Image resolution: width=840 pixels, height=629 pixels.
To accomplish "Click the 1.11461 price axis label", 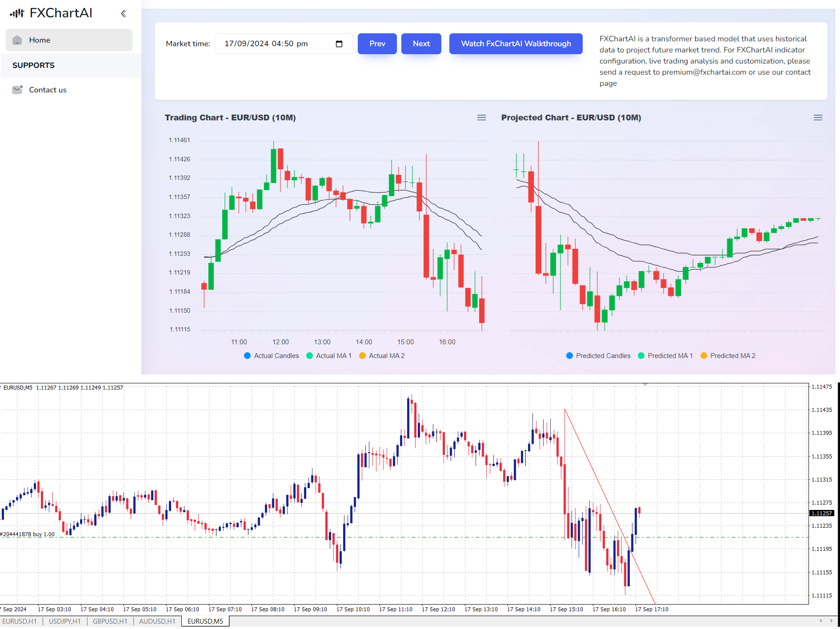I will tap(180, 140).
